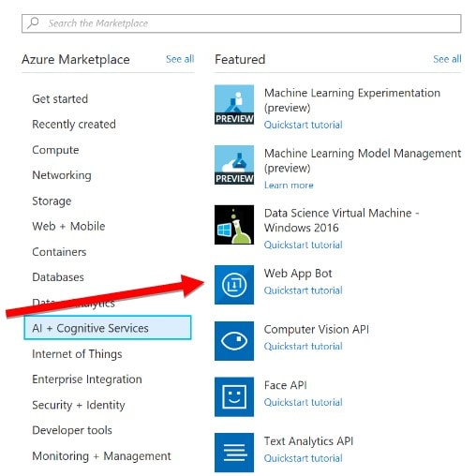Choose Enterprise Integration category
The image size is (476, 476).
tap(87, 379)
